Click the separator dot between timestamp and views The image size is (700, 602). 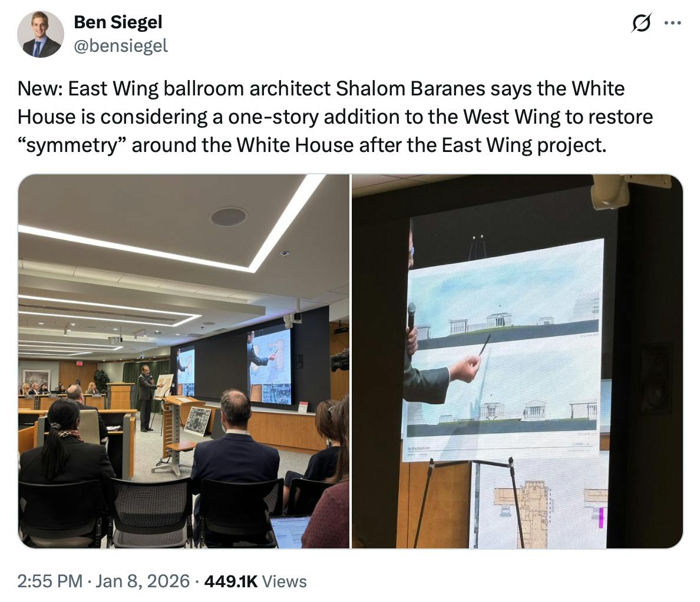[197, 581]
